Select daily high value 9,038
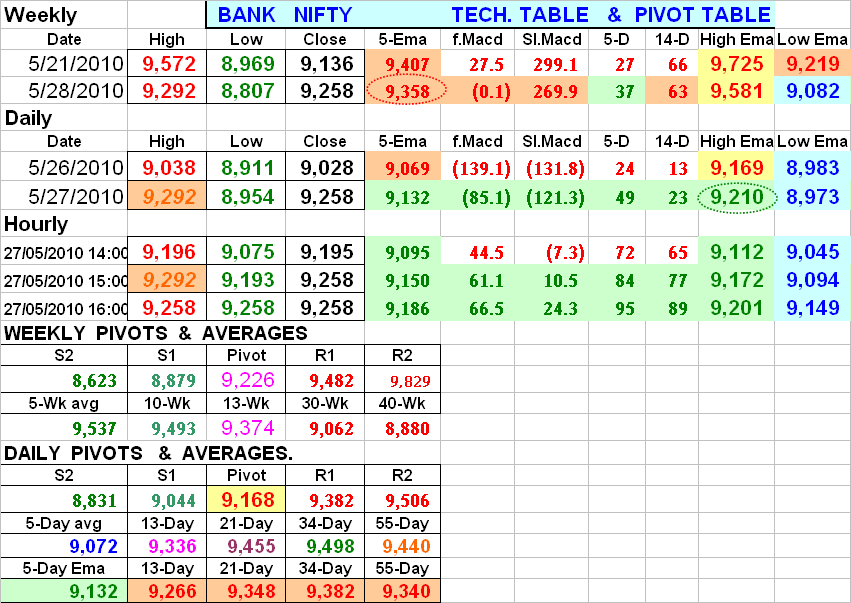This screenshot has width=851, height=603. click(x=169, y=168)
